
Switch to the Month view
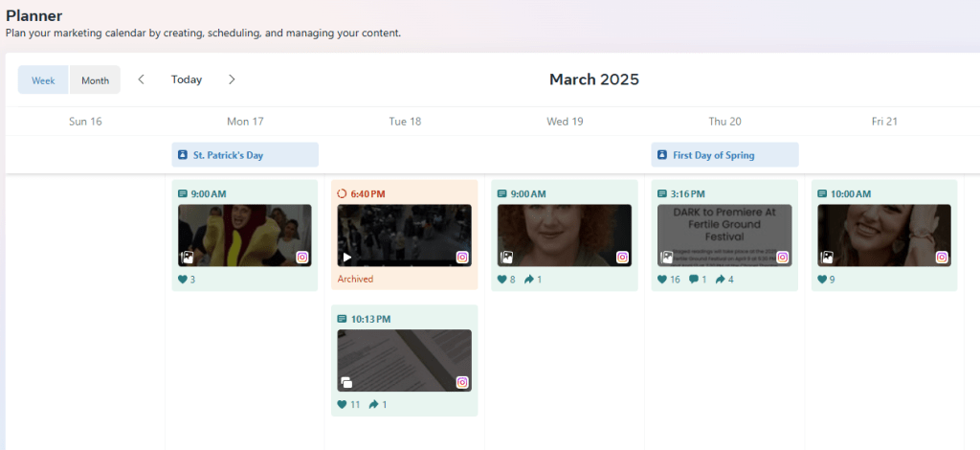pos(95,80)
